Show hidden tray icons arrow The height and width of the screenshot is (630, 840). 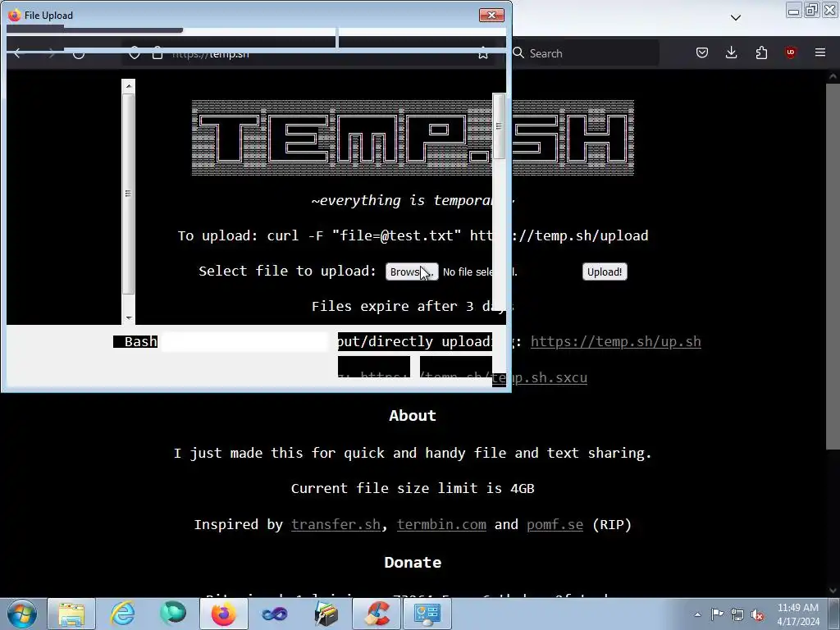point(697,614)
